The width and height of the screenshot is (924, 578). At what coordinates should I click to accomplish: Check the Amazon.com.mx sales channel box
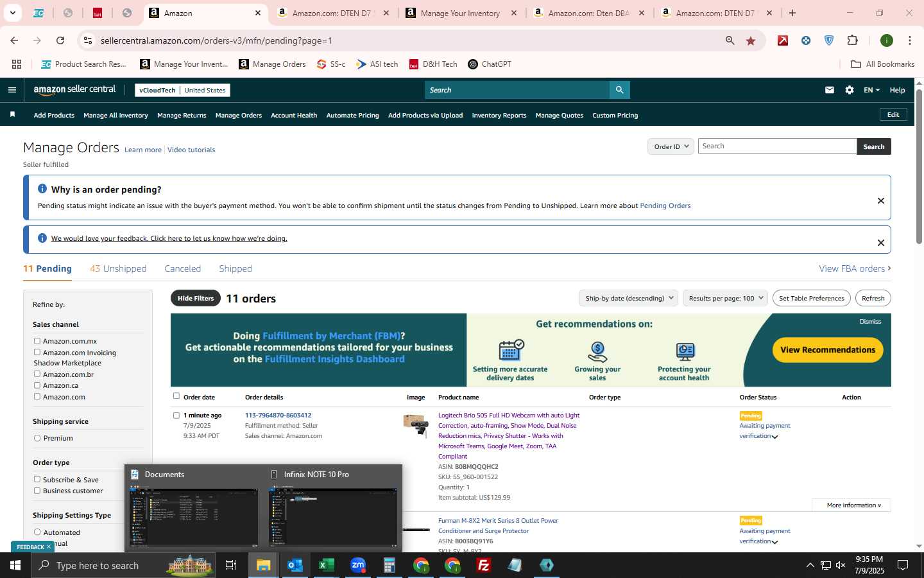pos(37,341)
